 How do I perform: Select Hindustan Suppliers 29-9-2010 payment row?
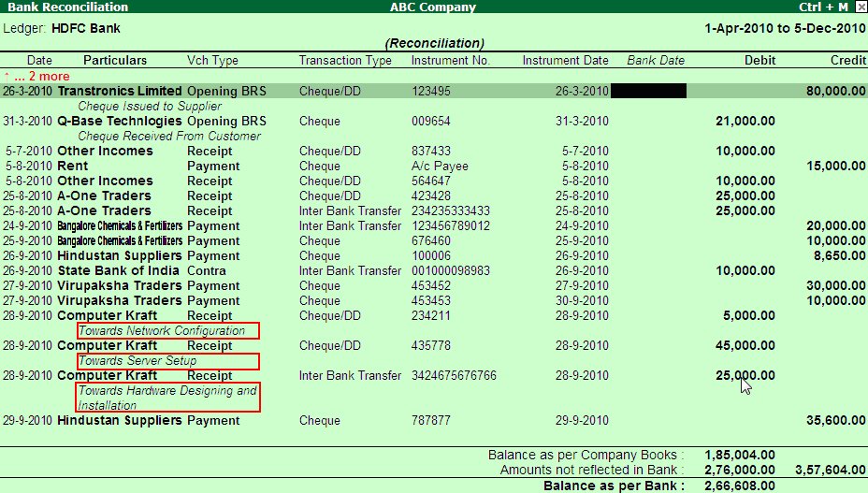pyautogui.click(x=434, y=420)
